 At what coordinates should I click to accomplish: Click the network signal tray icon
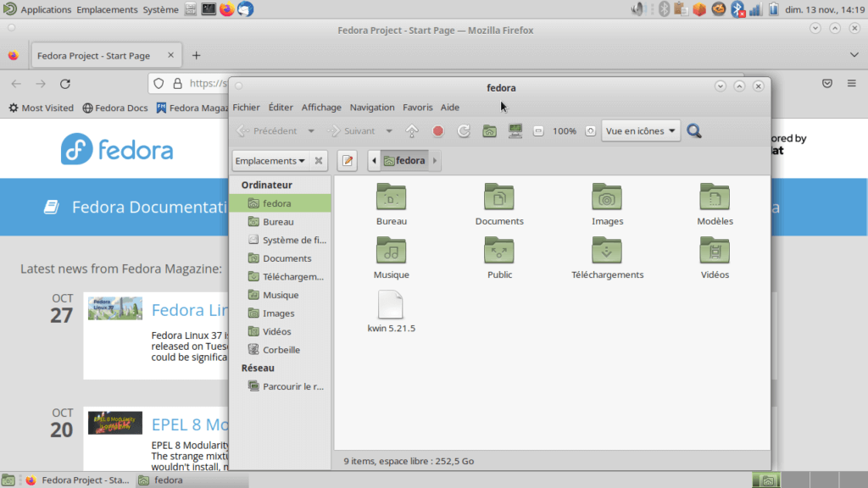tap(755, 8)
